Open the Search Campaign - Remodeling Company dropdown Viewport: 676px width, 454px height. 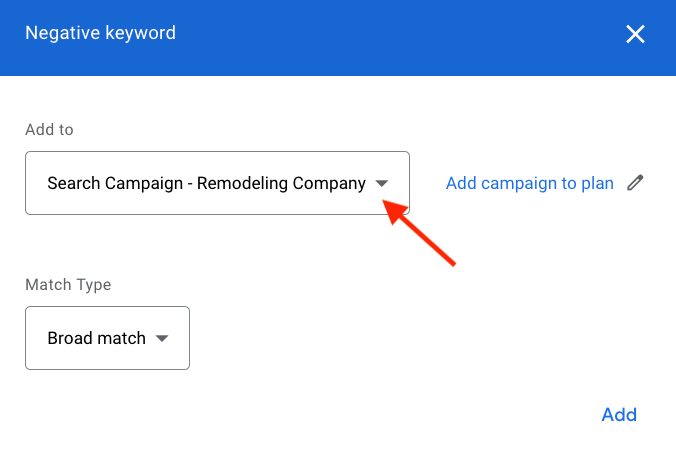217,183
